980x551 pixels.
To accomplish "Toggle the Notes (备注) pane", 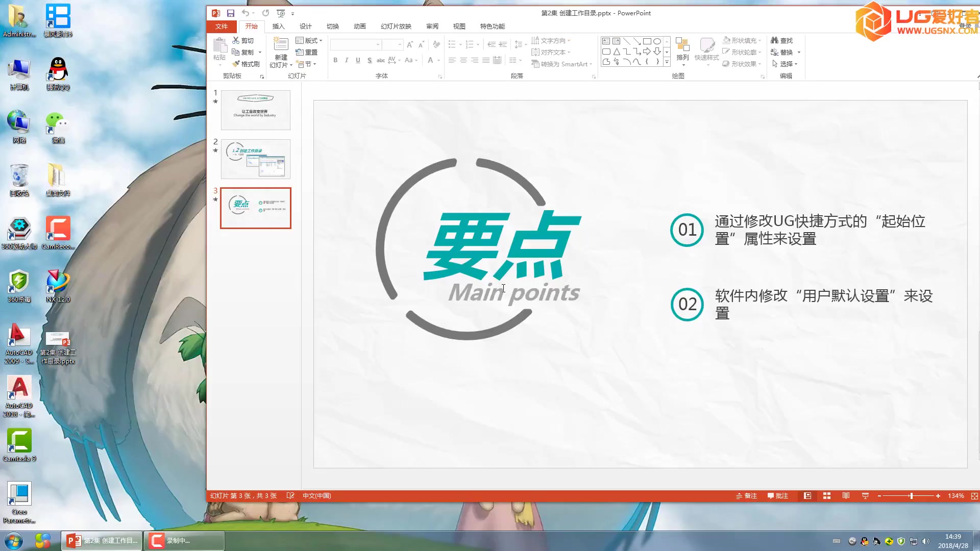I will tap(746, 496).
